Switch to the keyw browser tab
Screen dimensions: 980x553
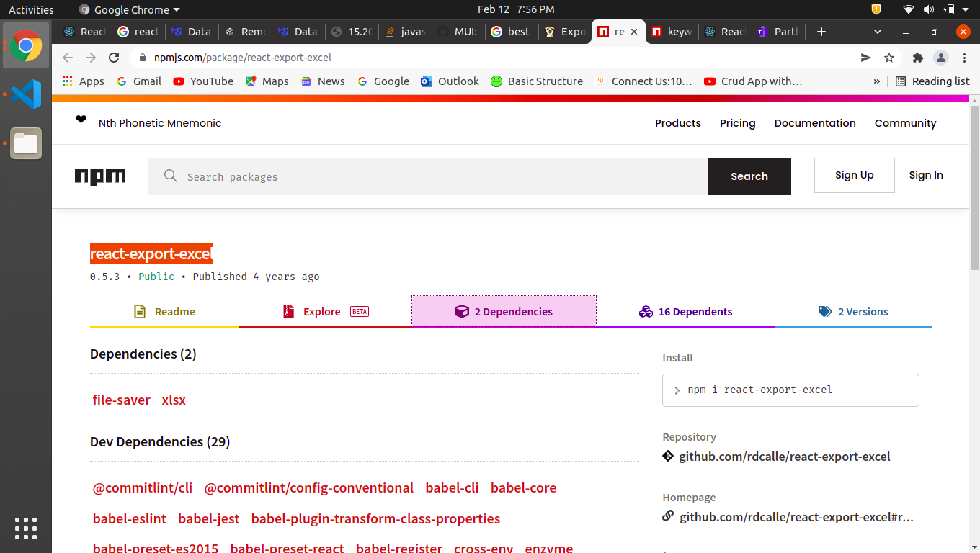coord(672,32)
